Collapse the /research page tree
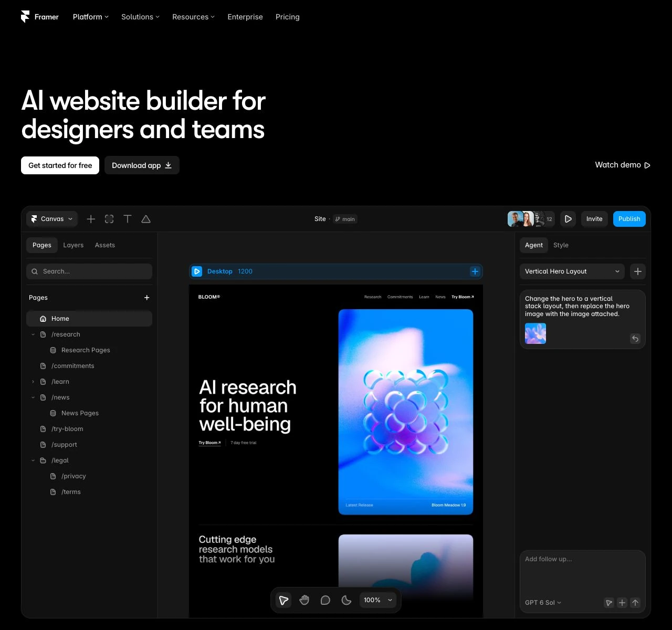672x630 pixels. coord(33,334)
